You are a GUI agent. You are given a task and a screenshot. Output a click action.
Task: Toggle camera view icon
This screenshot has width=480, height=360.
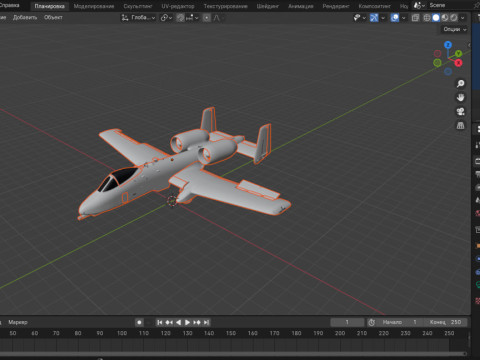pos(460,111)
